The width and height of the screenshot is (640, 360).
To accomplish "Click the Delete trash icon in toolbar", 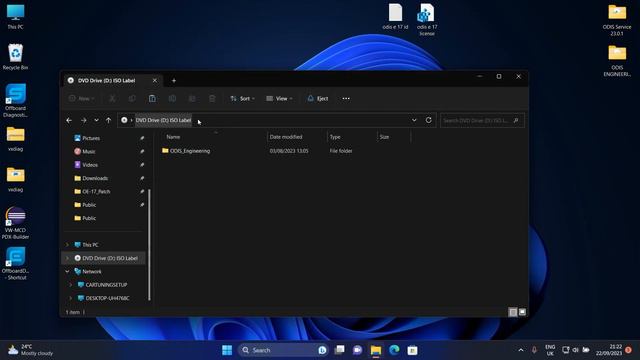I will 212,98.
